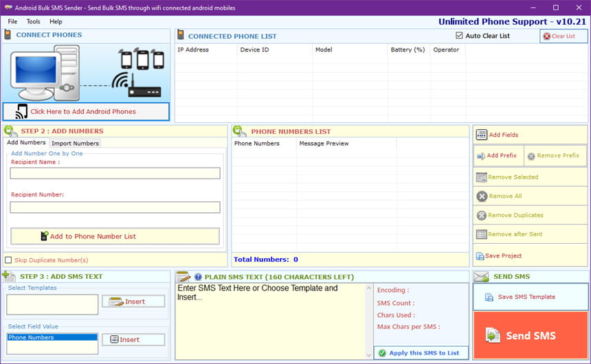Click SMS text scrollbar up arrow
The width and height of the screenshot is (591, 364).
(368, 288)
